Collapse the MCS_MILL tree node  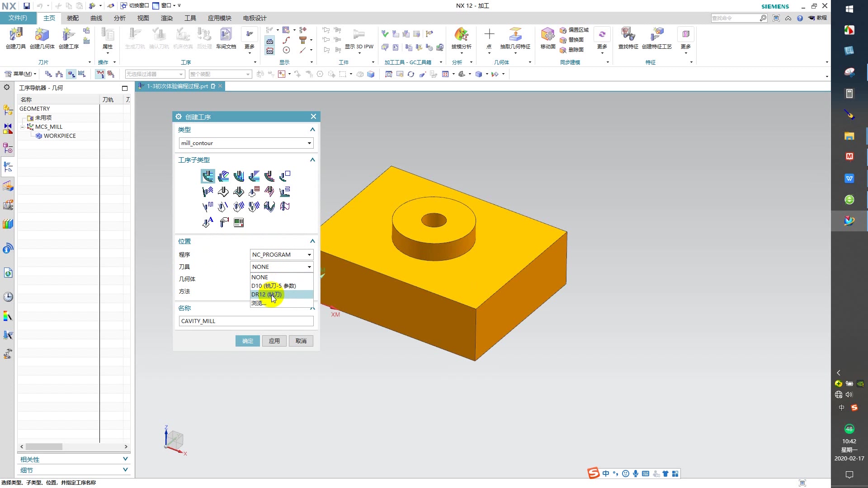pos(23,127)
